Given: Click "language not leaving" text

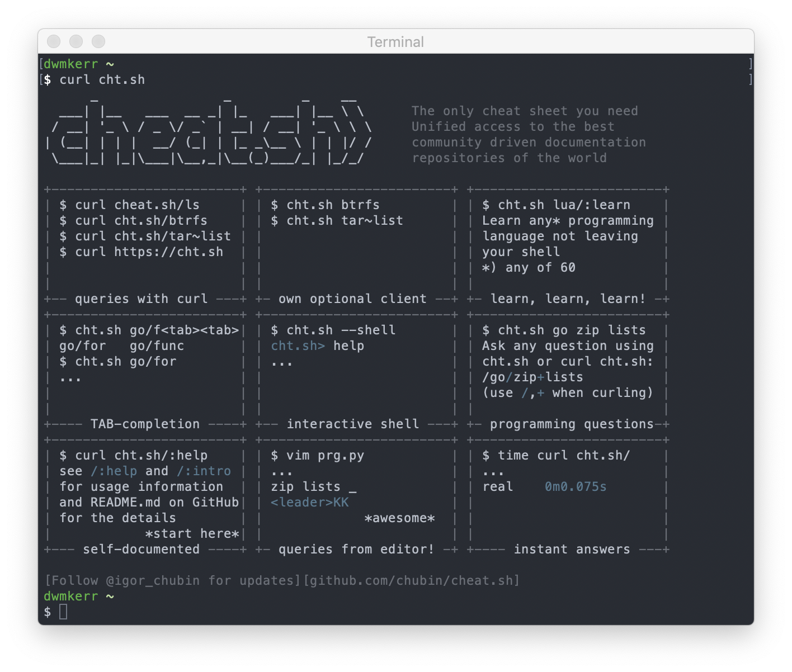Looking at the screenshot, I should click(x=560, y=236).
